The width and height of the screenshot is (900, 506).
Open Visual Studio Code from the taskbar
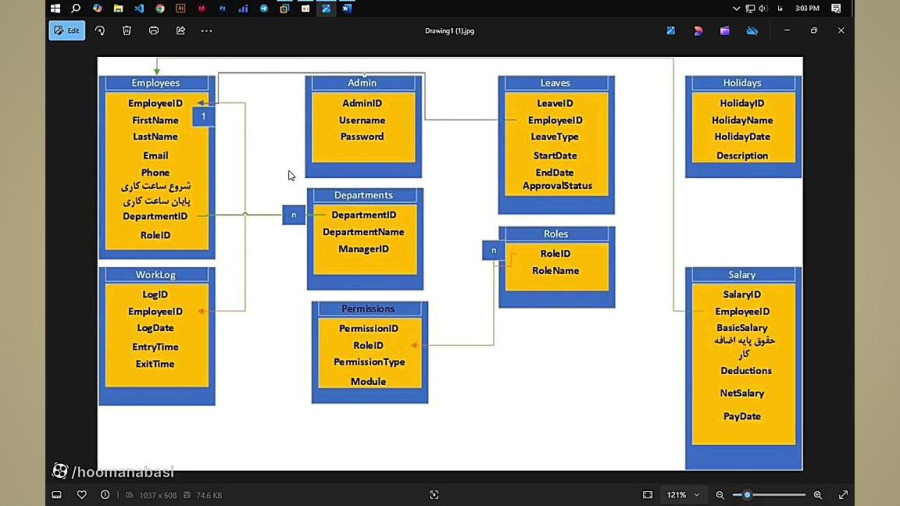139,8
